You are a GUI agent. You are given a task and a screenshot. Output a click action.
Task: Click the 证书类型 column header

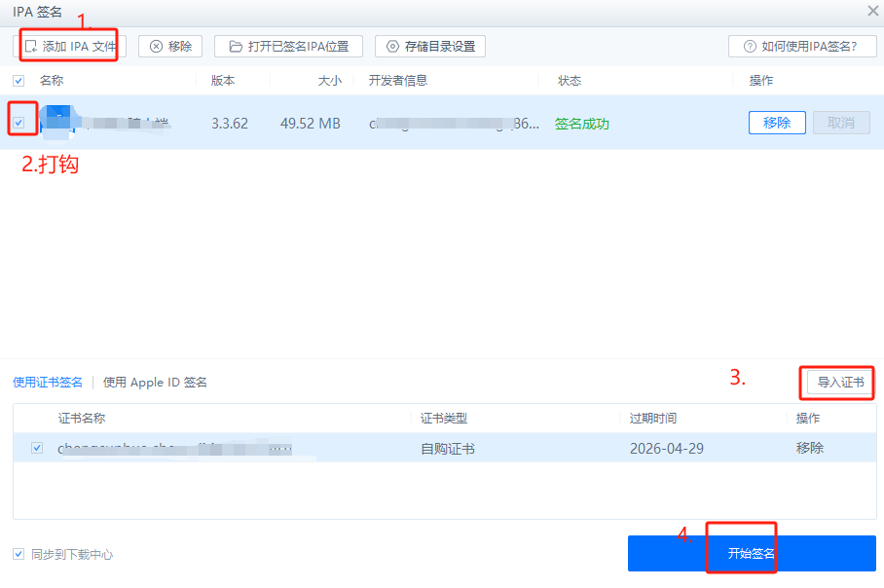(444, 419)
